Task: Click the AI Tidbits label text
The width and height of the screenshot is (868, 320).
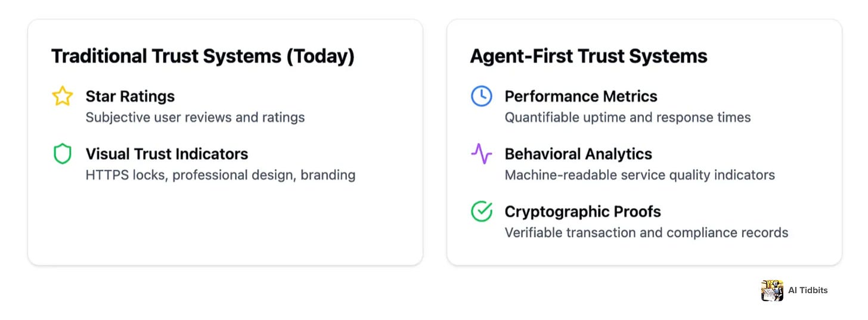Action: (808, 291)
